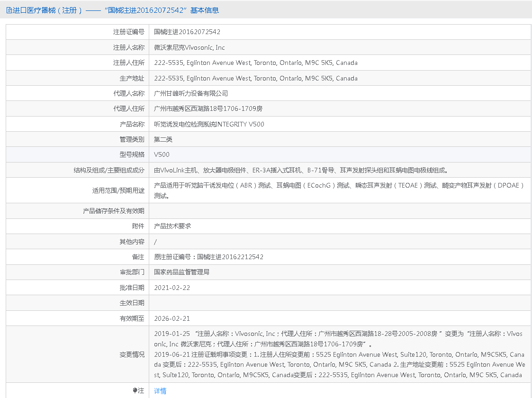Screen dimensions: 532x398
Task: Click registrant name 微沃索尼克Vivosonic, Inc
Action: (x=189, y=47)
